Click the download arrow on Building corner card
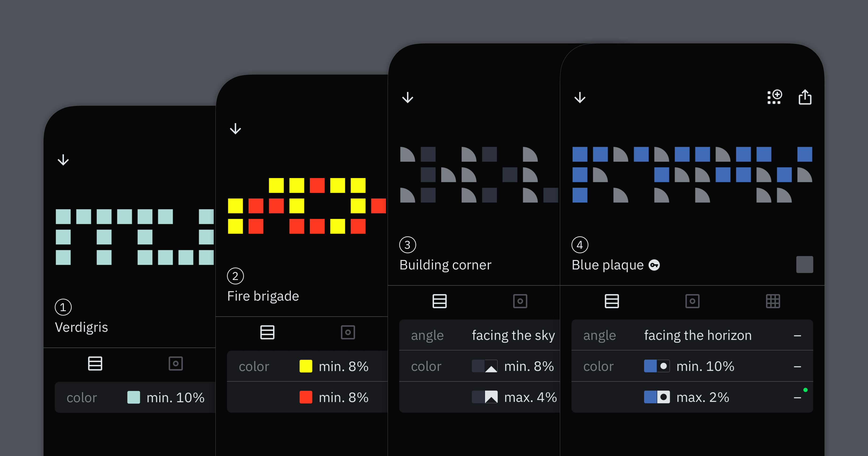Viewport: 868px width, 456px height. pyautogui.click(x=408, y=98)
